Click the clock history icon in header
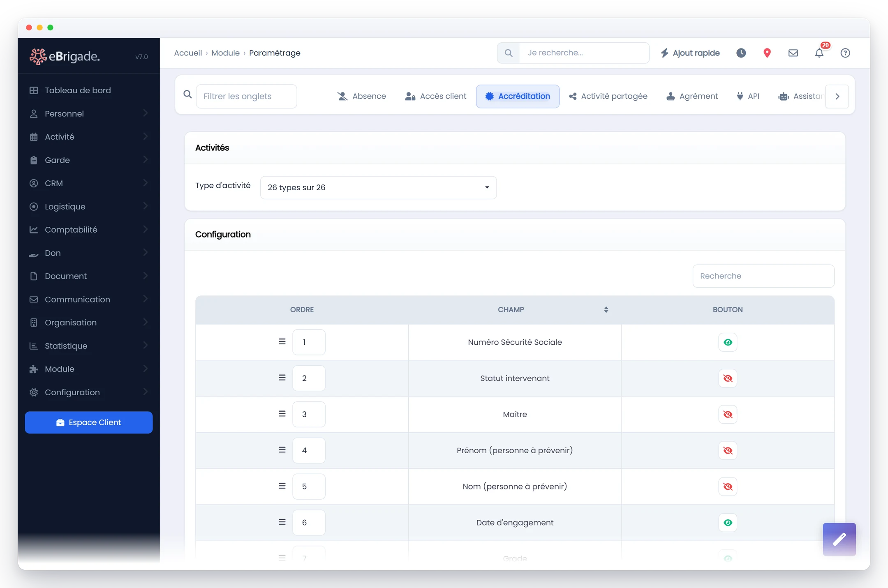Viewport: 888px width, 588px height. coord(741,53)
